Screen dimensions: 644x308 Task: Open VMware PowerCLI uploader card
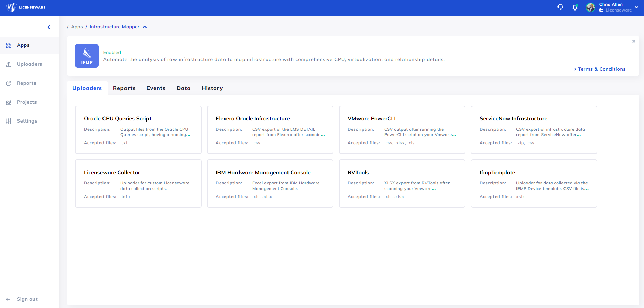[x=402, y=130]
